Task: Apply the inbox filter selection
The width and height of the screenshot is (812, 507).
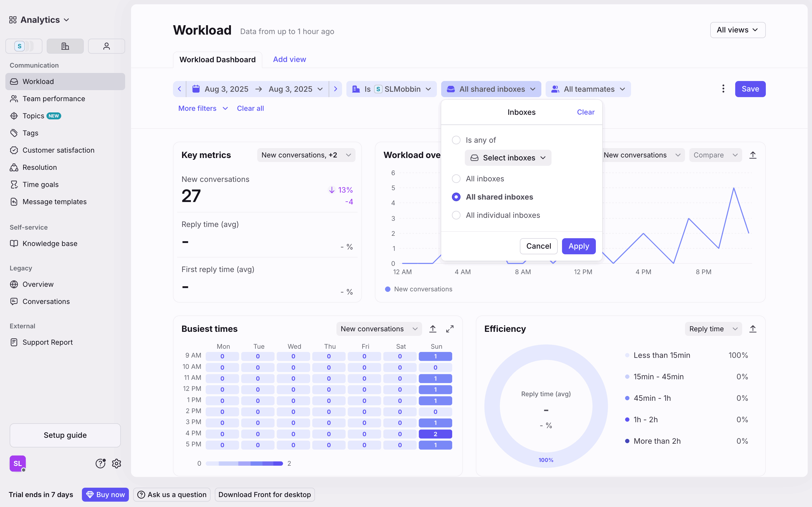Action: [578, 246]
